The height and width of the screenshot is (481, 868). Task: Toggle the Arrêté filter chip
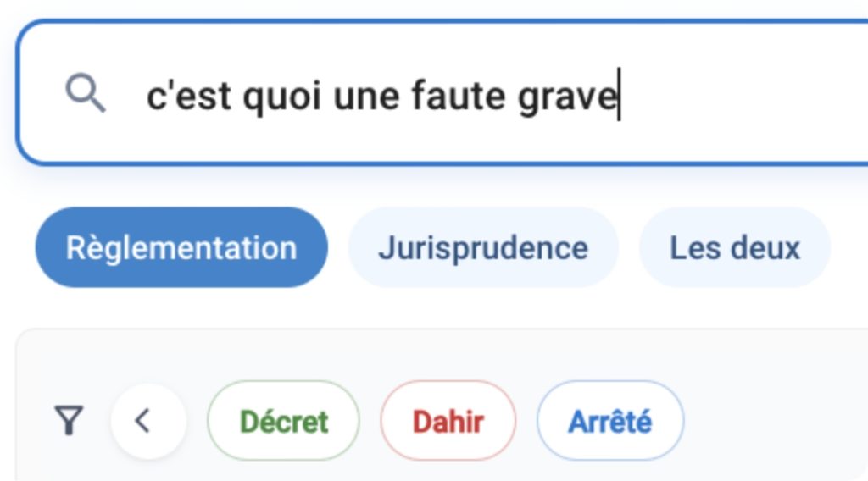click(609, 421)
